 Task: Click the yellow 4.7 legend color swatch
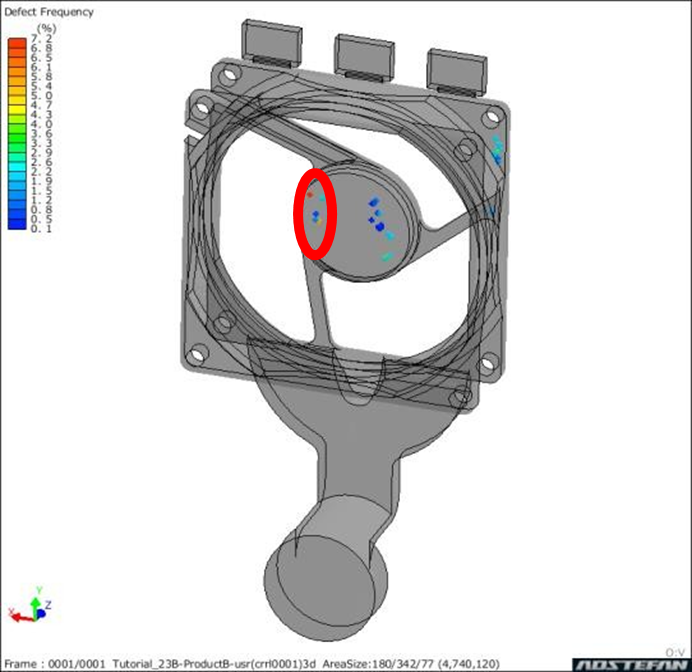[x=17, y=109]
